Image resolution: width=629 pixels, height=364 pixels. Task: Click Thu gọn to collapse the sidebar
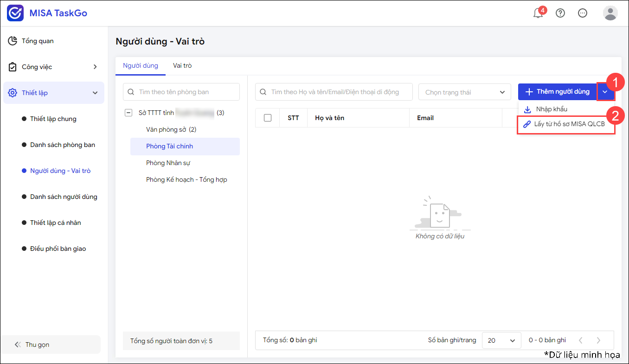[37, 345]
